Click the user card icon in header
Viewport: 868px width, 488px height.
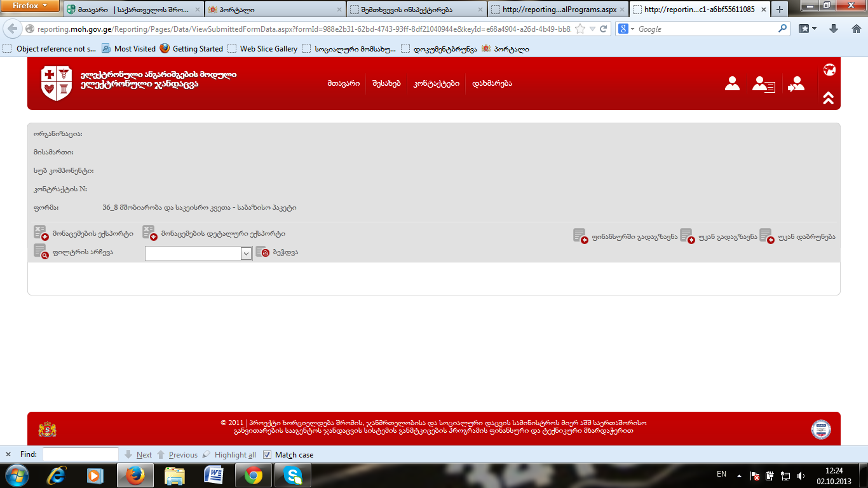763,84
